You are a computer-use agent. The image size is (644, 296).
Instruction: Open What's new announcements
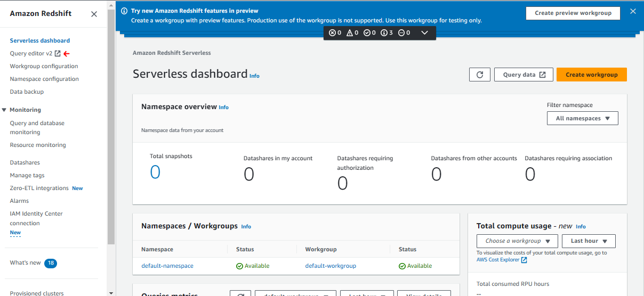(x=25, y=262)
